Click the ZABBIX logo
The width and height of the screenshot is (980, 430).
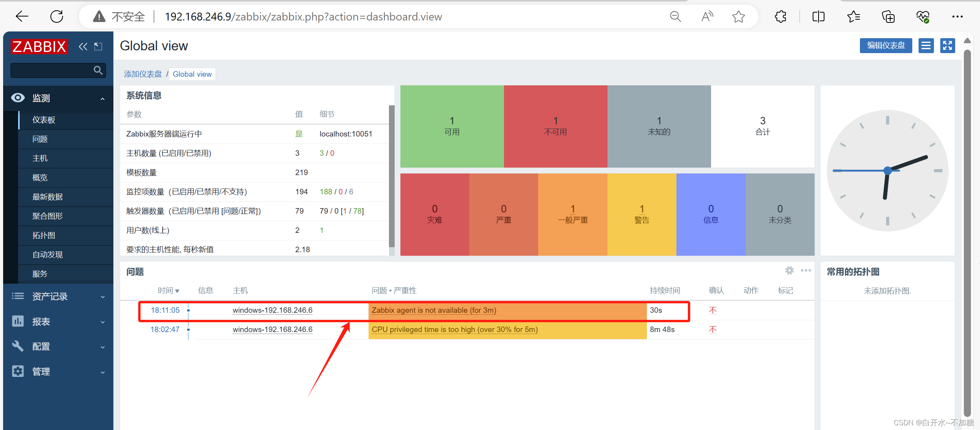click(x=39, y=46)
